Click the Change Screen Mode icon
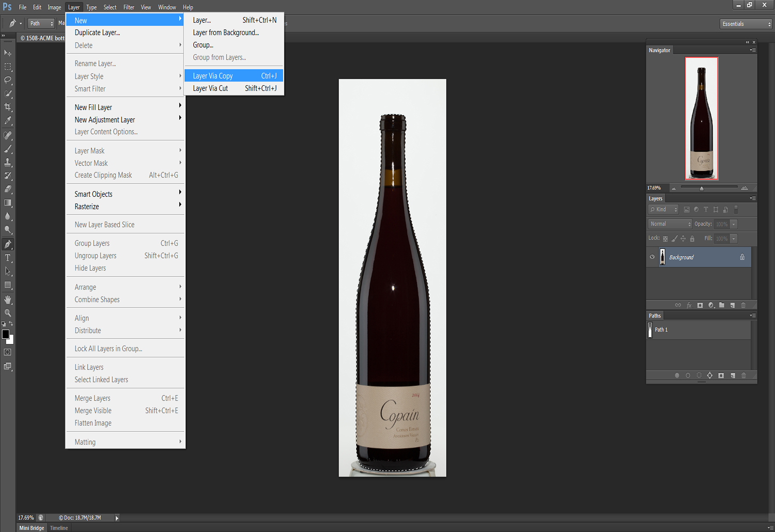Viewport: 775px width, 532px height. 8,366
